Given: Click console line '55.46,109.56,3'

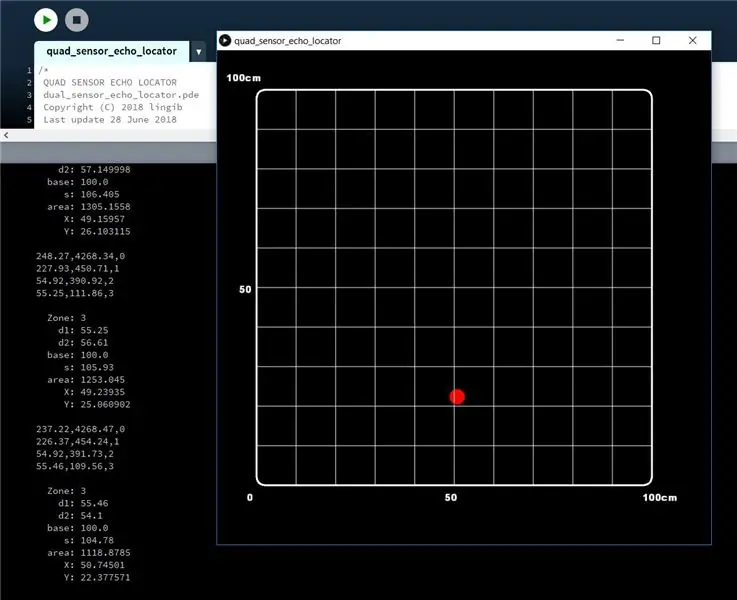Looking at the screenshot, I should (x=75, y=467).
